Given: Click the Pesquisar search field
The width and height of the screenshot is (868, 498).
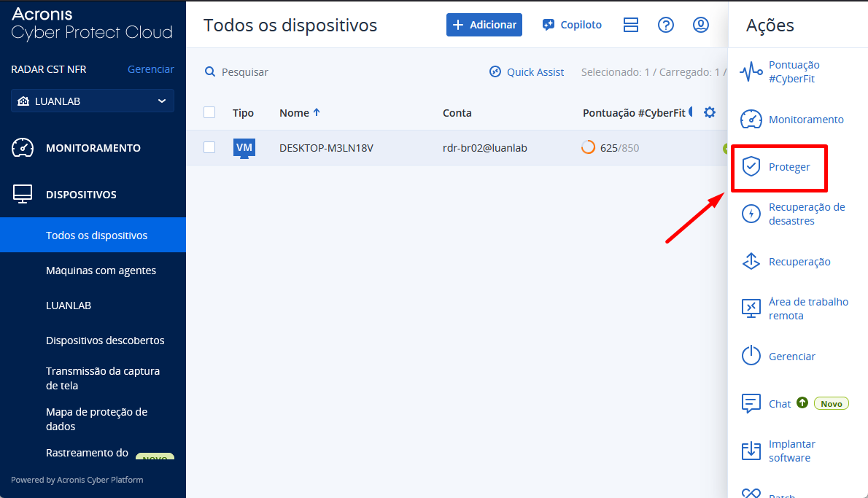Looking at the screenshot, I should click(x=245, y=72).
